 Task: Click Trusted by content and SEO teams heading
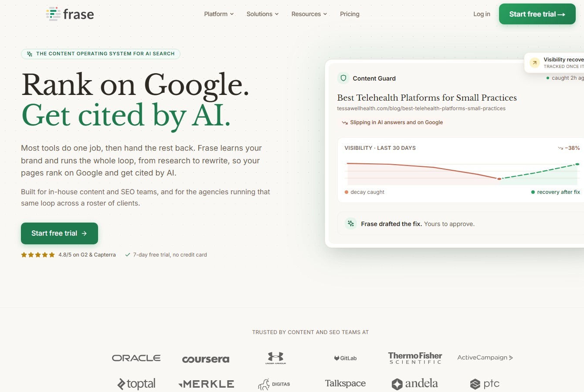coord(310,332)
